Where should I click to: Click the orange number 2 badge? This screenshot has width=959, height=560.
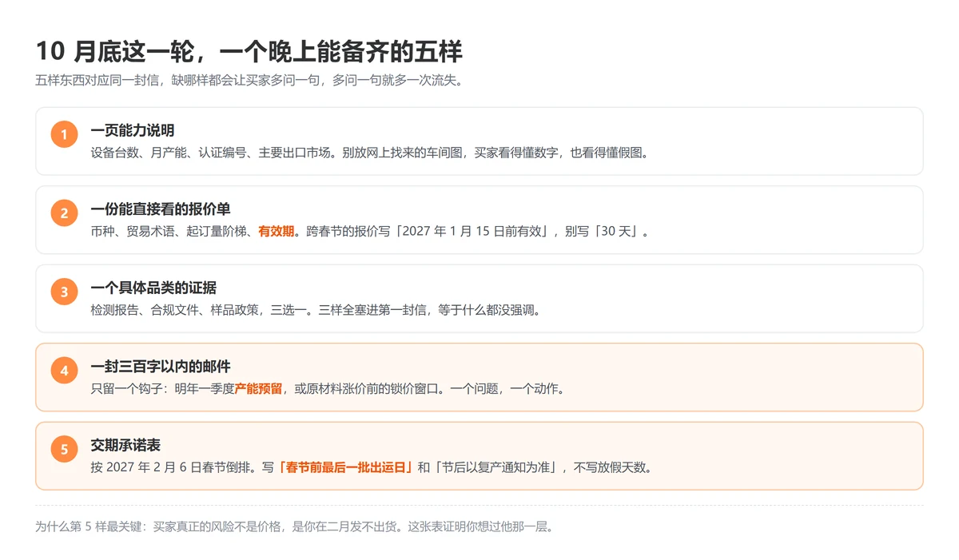click(64, 212)
